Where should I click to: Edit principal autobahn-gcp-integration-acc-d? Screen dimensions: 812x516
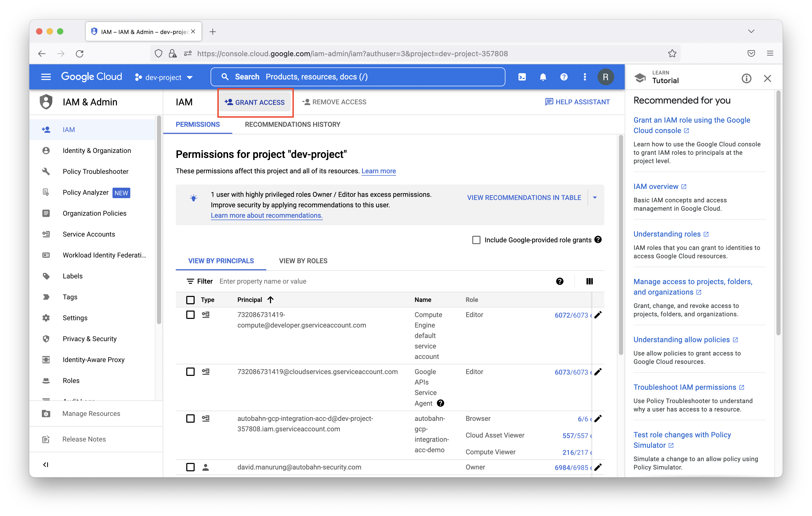click(598, 418)
